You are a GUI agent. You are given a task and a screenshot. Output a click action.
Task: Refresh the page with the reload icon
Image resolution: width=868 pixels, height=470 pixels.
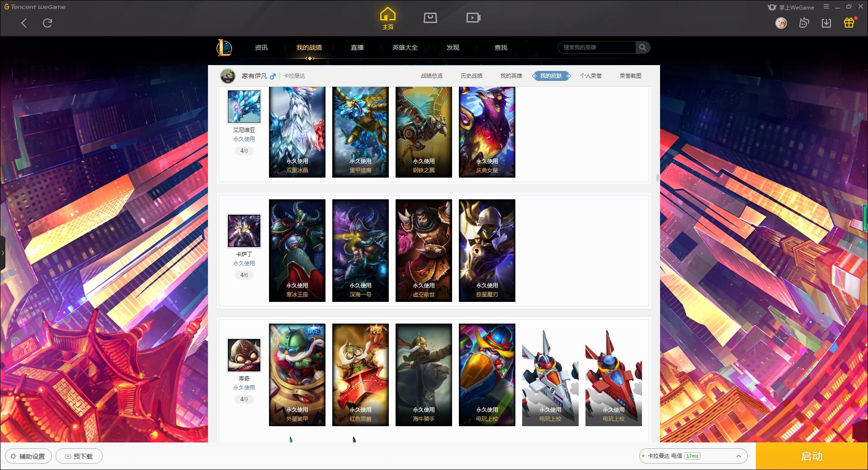[47, 23]
